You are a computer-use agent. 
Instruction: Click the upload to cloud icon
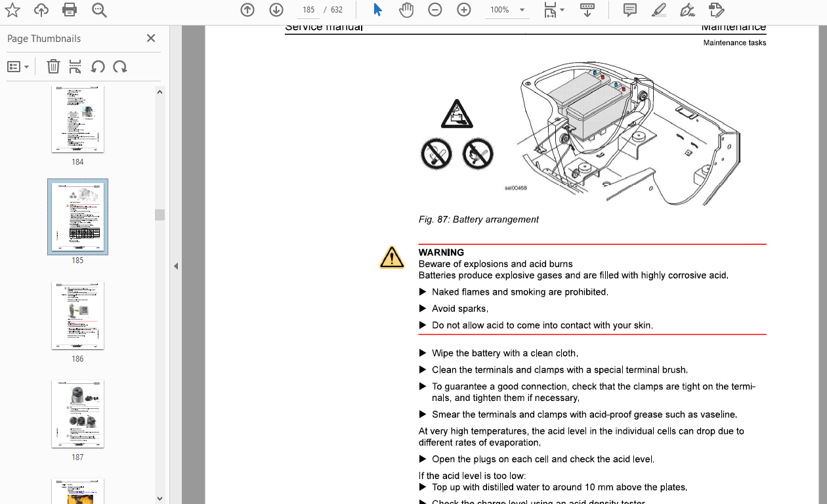41,10
